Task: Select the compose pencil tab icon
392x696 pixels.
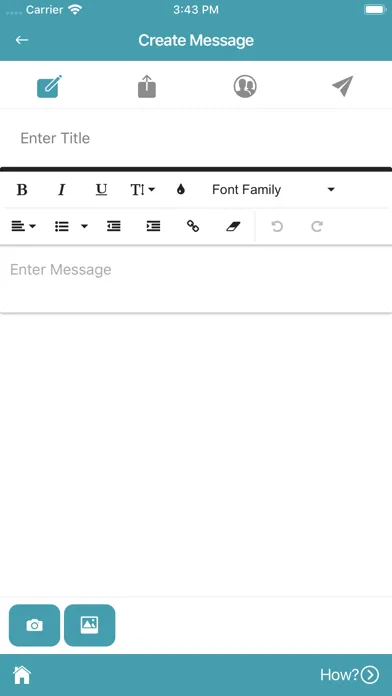Action: 49,86
